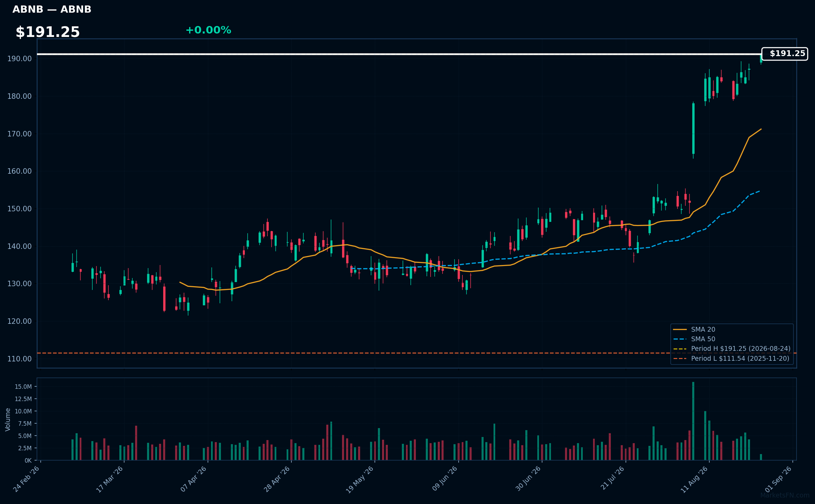Click the Period H $191.25 legend entry
815x504 pixels.
point(732,348)
